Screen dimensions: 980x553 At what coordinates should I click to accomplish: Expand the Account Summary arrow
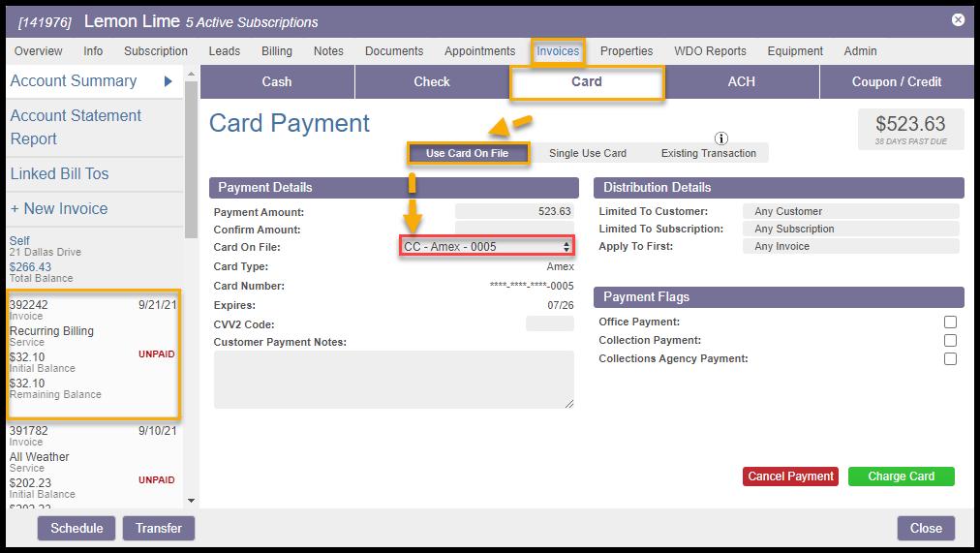click(x=168, y=81)
